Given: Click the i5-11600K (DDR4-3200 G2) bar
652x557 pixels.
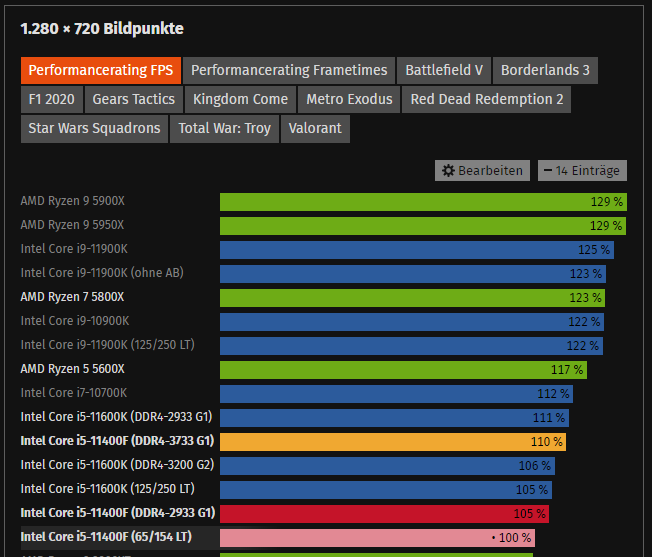Looking at the screenshot, I should [x=387, y=466].
